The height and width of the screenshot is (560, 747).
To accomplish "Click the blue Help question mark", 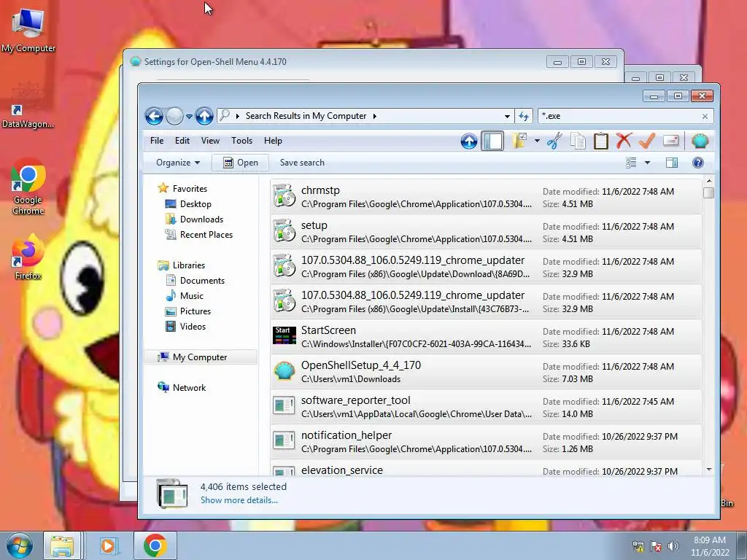I will point(698,163).
